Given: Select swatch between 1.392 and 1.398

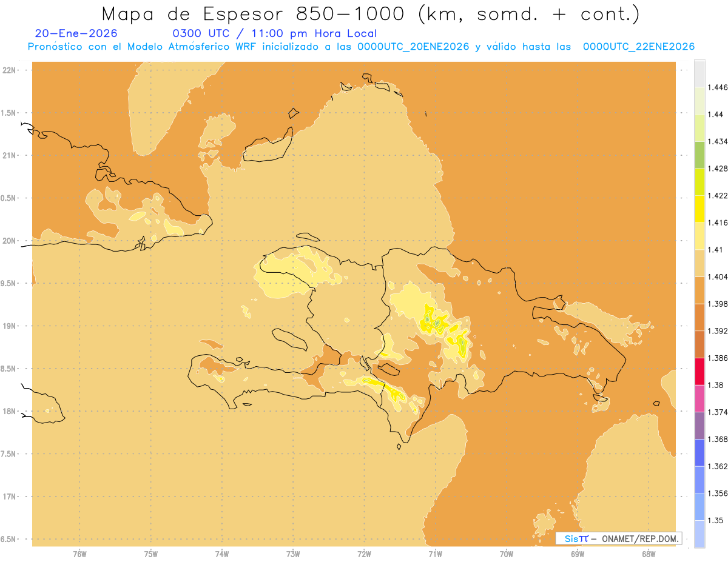Looking at the screenshot, I should click(x=699, y=317).
